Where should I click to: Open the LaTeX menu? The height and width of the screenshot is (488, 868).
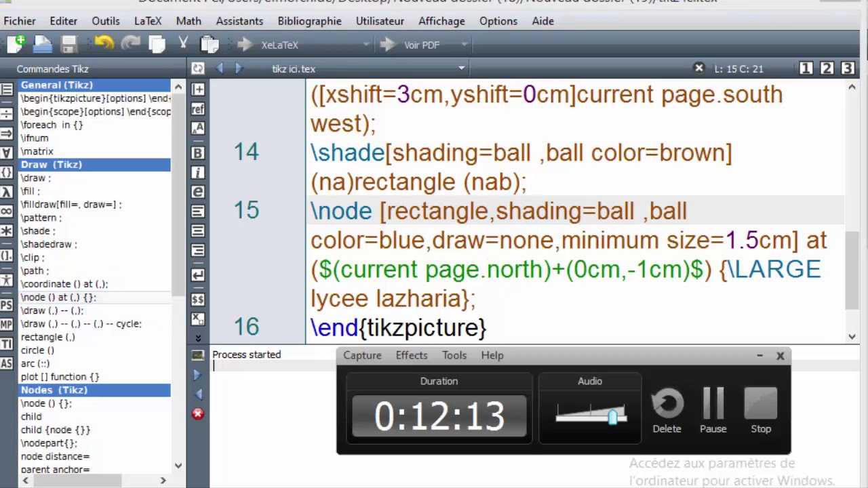[148, 21]
